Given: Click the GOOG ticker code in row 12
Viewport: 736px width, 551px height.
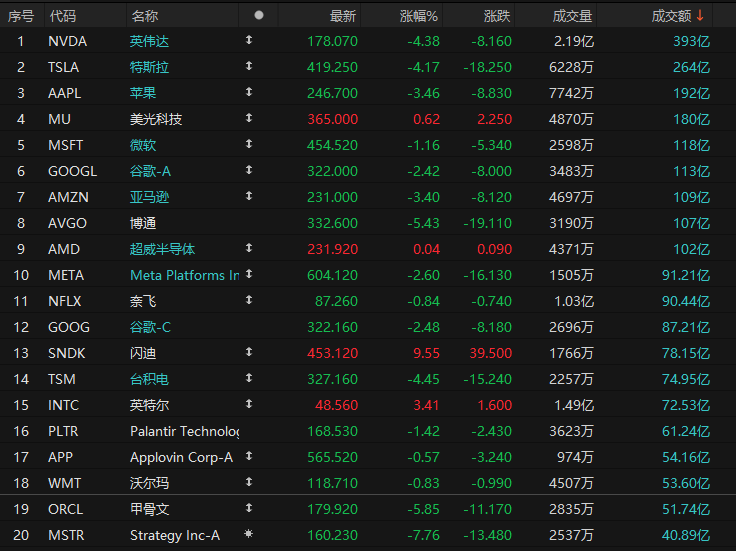Looking at the screenshot, I should pyautogui.click(x=69, y=327).
